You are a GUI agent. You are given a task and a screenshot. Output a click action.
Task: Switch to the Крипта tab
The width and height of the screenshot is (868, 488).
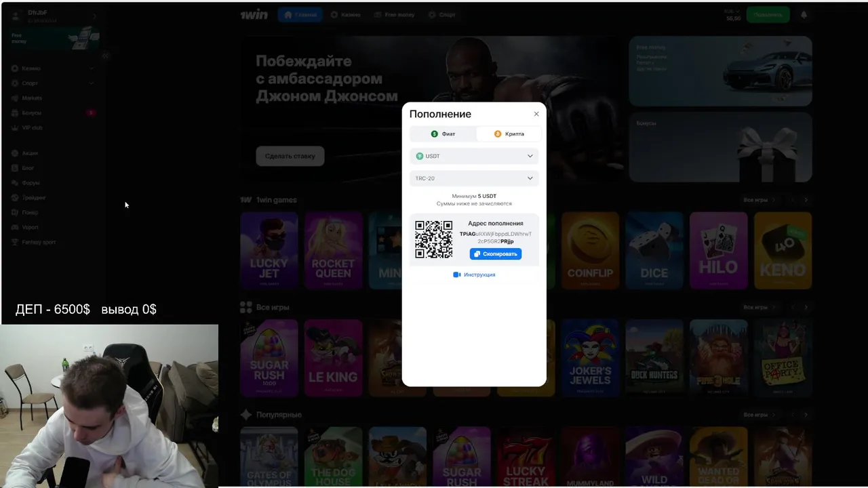tap(509, 134)
